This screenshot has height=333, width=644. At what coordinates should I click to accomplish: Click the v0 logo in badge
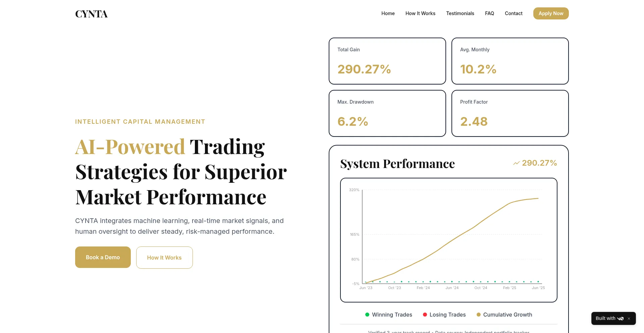tap(620, 319)
